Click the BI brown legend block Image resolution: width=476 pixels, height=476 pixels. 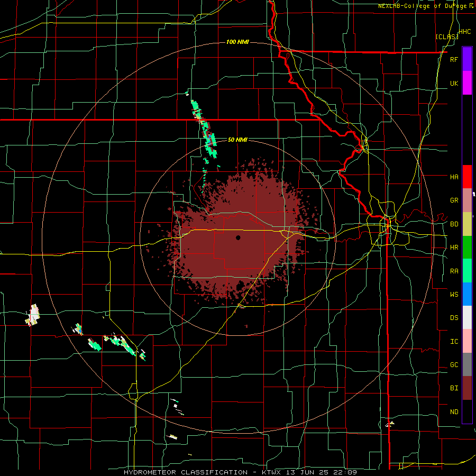tap(467, 388)
